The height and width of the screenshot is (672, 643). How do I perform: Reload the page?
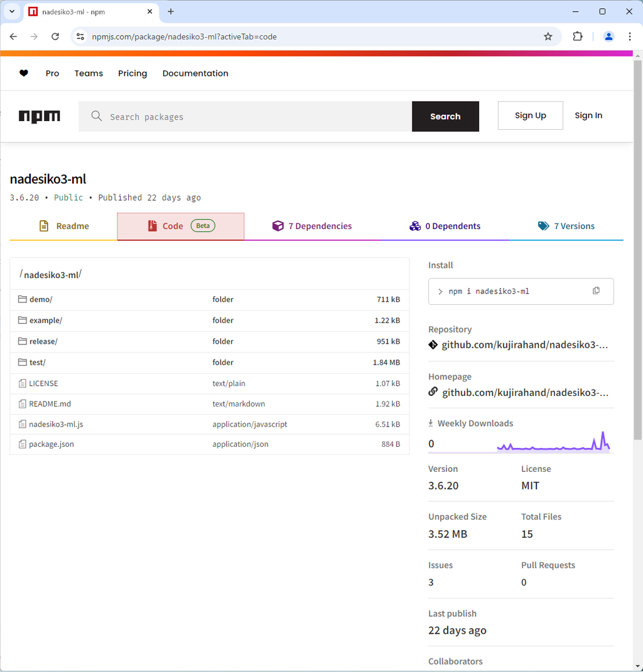click(x=55, y=36)
